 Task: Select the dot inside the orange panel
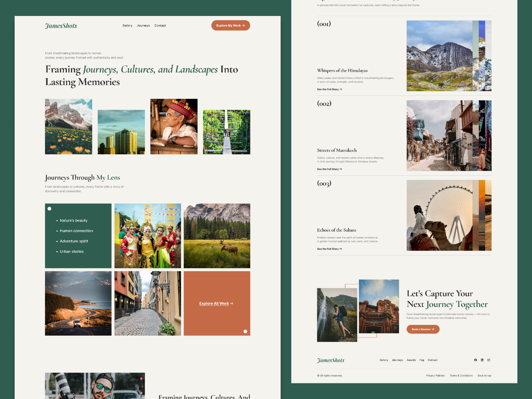pos(245,331)
